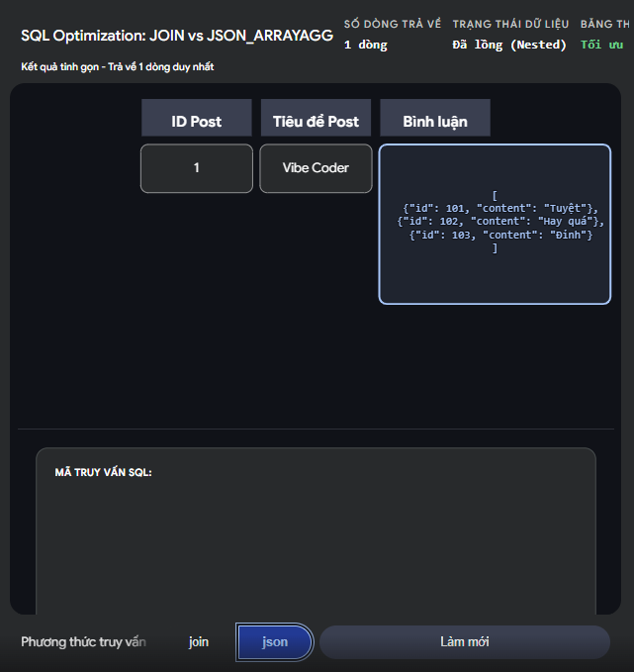Click the SỐ DÒNG TRẢ VỀ label

coord(393,24)
